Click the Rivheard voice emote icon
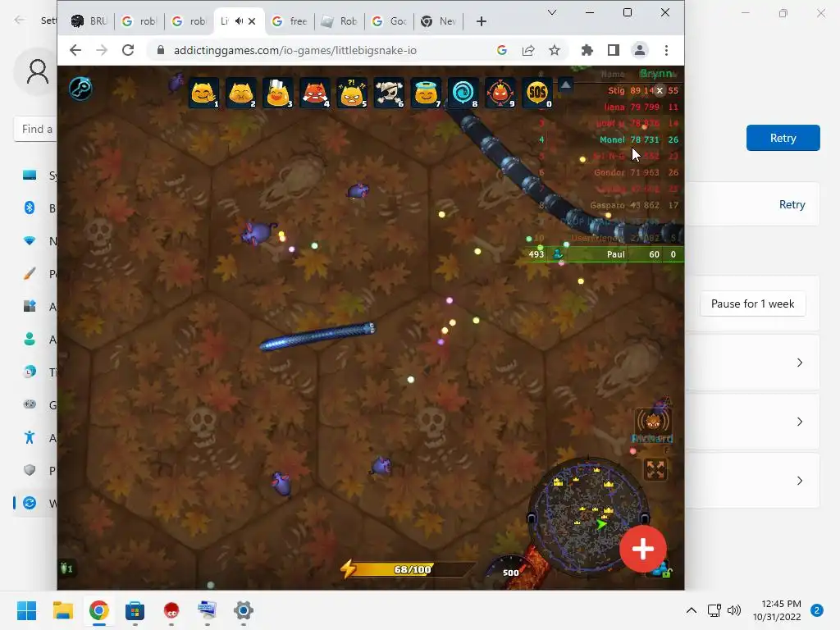The height and width of the screenshot is (630, 840). point(652,422)
